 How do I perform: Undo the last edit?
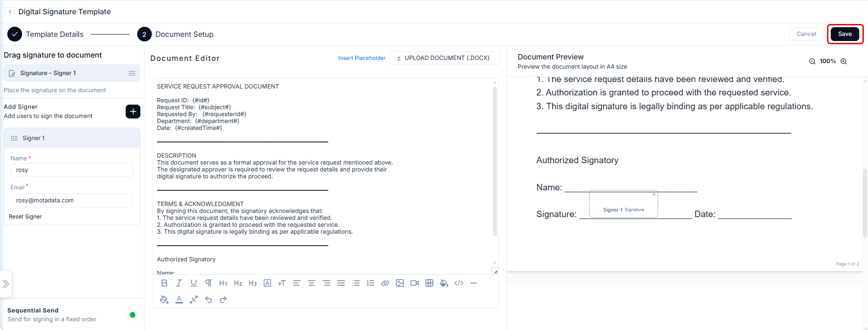click(x=208, y=300)
